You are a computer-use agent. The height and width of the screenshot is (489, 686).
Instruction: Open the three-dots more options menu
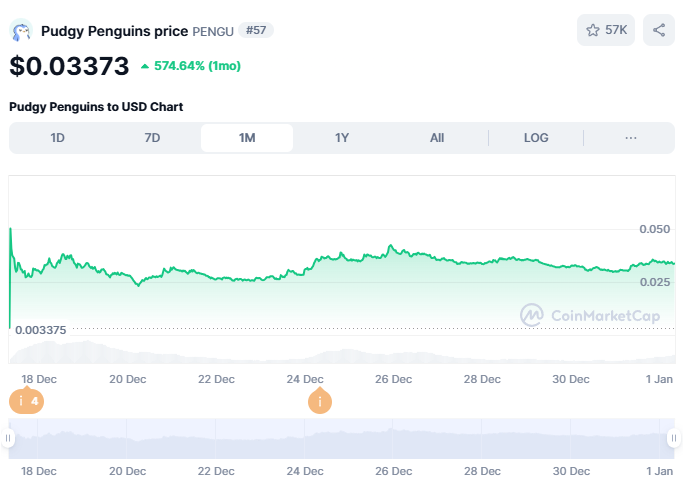(630, 138)
